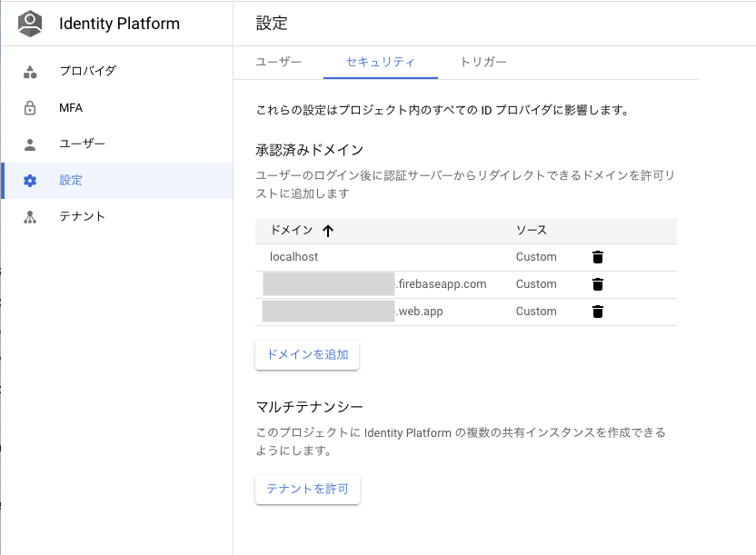Click the テナントを許可 button
Image resolution: width=756 pixels, height=555 pixels.
tap(307, 489)
